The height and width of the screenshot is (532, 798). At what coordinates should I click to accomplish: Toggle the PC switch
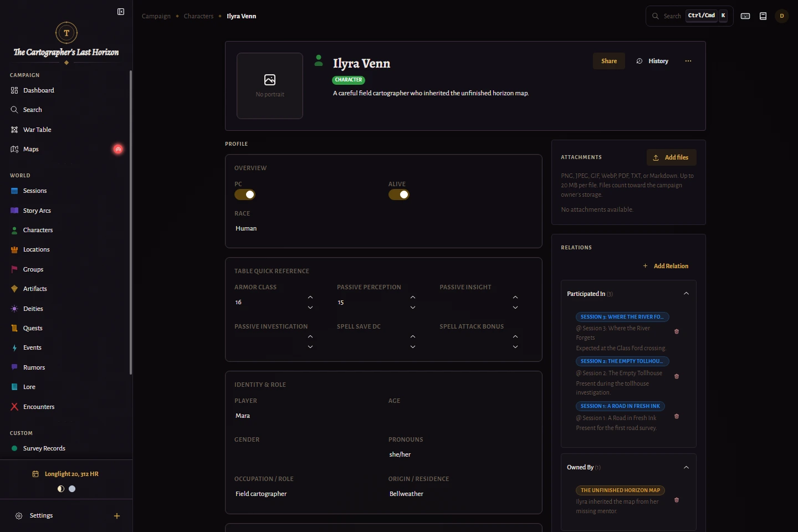click(x=245, y=195)
